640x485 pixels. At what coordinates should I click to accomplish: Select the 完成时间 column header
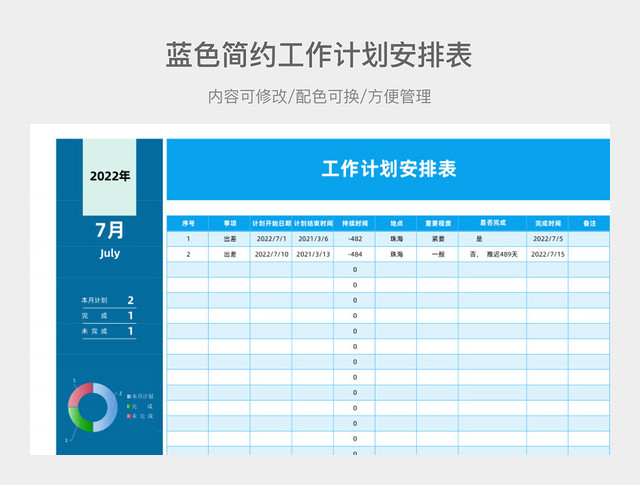548,223
